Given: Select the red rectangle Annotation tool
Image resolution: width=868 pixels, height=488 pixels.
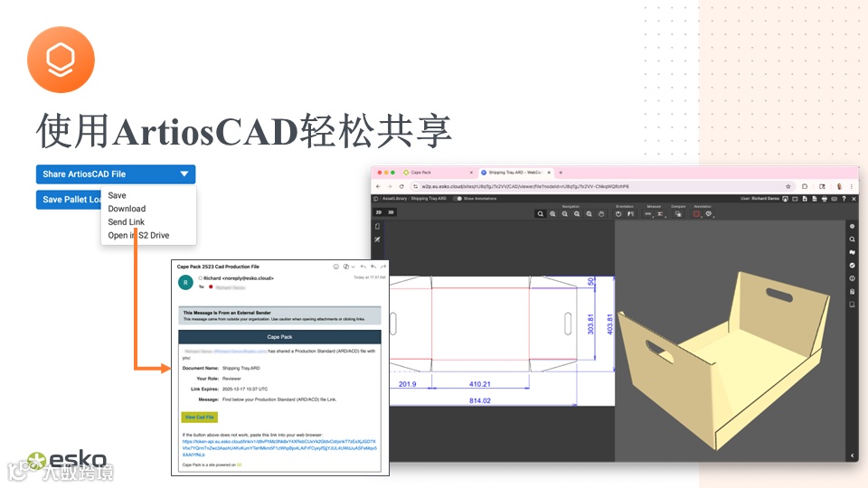Looking at the screenshot, I should [x=696, y=214].
